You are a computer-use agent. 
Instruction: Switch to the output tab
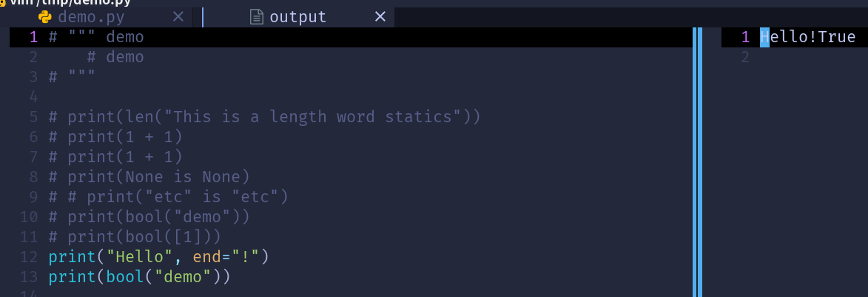tap(297, 17)
